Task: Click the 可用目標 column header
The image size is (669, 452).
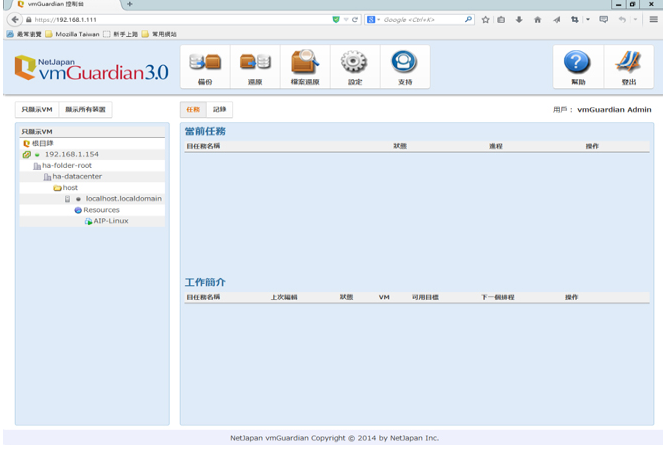Action: pyautogui.click(x=425, y=297)
